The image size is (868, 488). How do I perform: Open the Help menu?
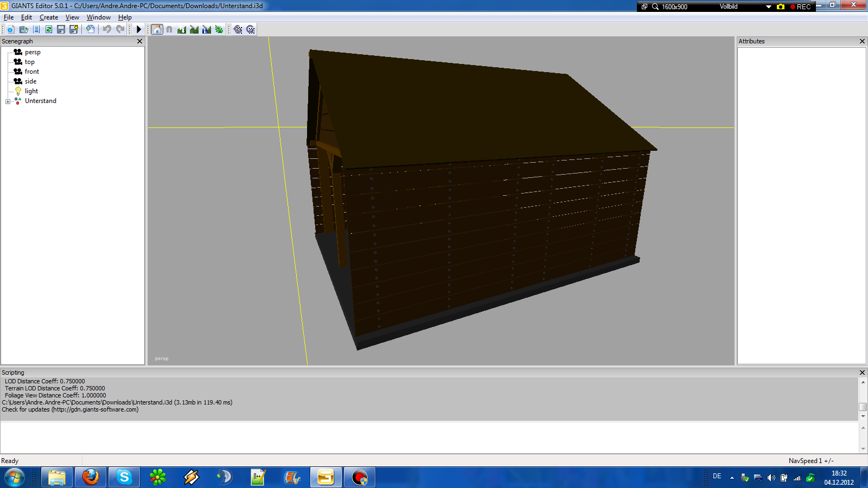point(125,17)
